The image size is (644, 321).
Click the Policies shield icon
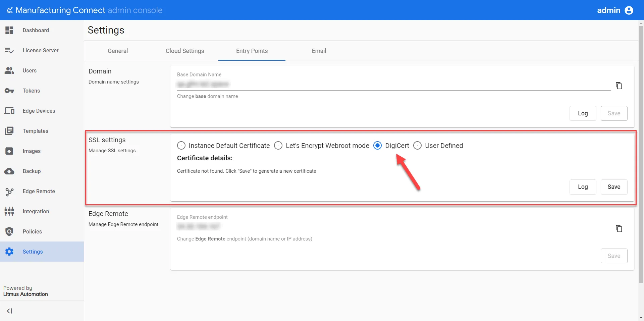[x=9, y=231]
